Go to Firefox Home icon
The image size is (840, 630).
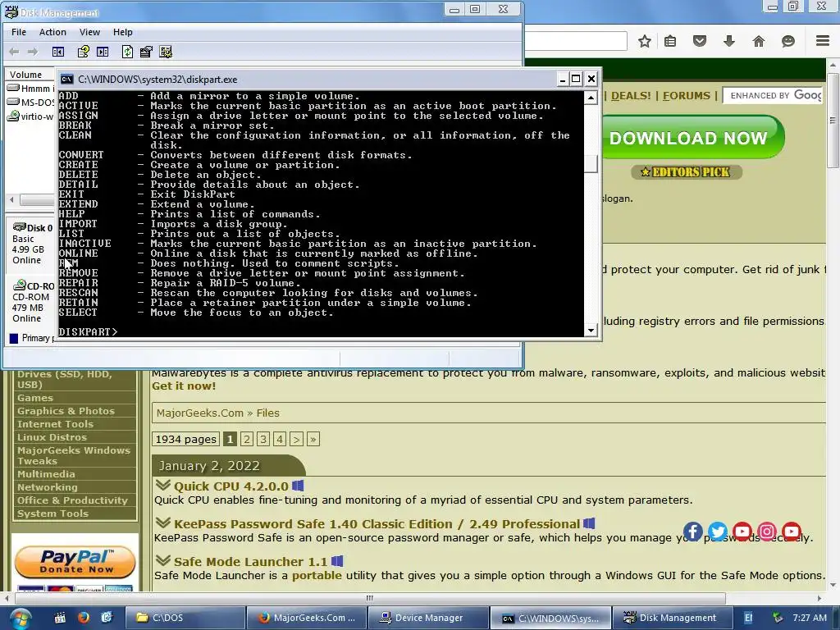(x=759, y=41)
